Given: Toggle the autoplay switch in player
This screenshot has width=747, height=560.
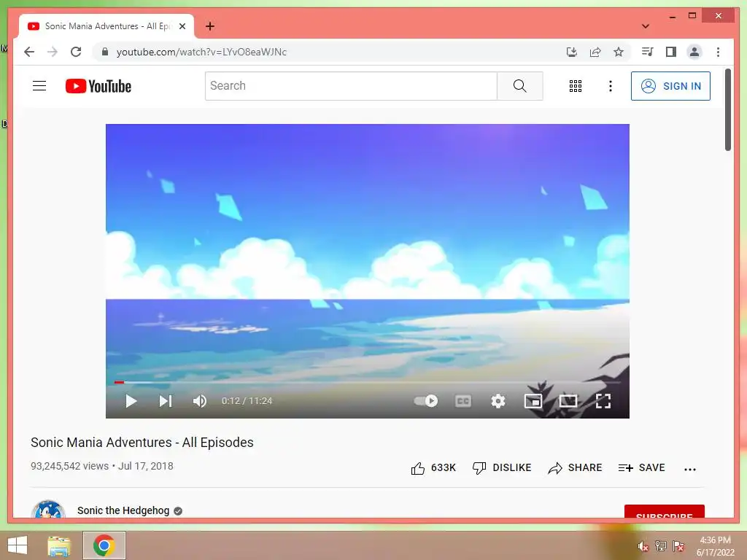Looking at the screenshot, I should (426, 401).
